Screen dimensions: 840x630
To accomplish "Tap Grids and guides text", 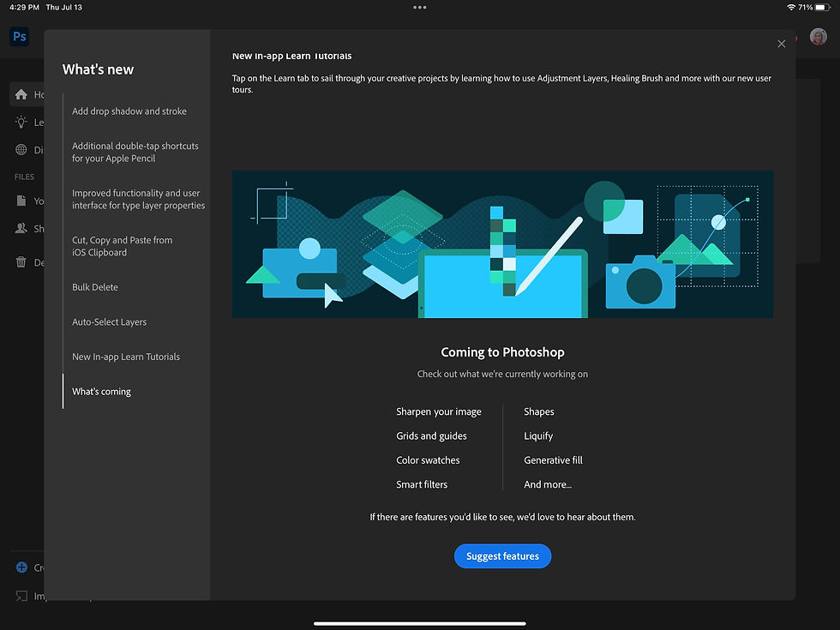I will [x=431, y=436].
